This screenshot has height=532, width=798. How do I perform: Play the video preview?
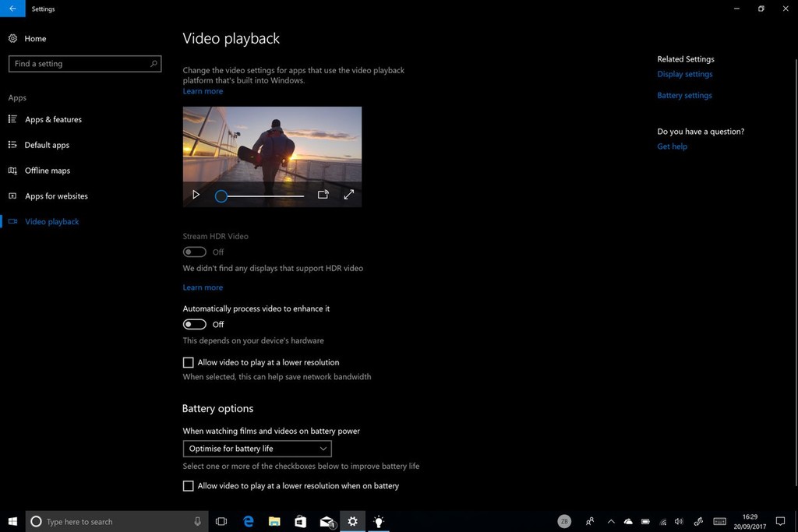[196, 195]
